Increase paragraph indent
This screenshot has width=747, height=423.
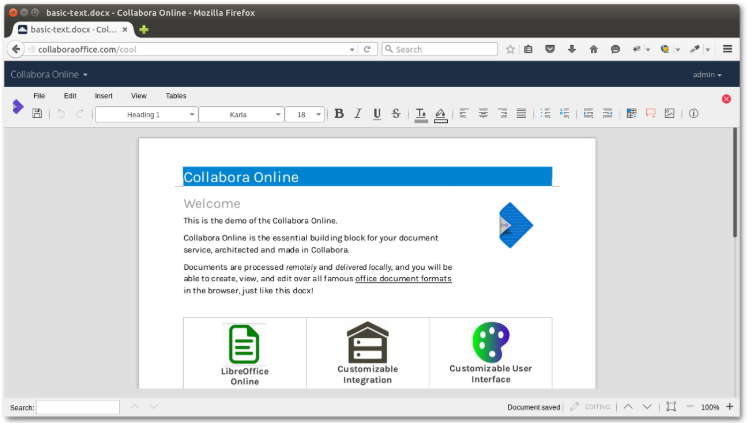(x=588, y=113)
